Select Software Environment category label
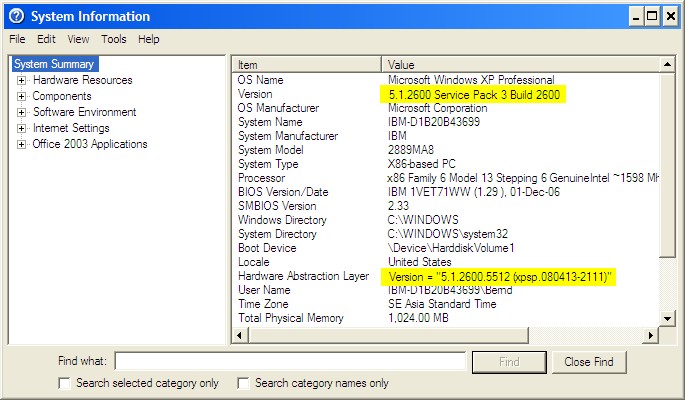 (x=85, y=112)
